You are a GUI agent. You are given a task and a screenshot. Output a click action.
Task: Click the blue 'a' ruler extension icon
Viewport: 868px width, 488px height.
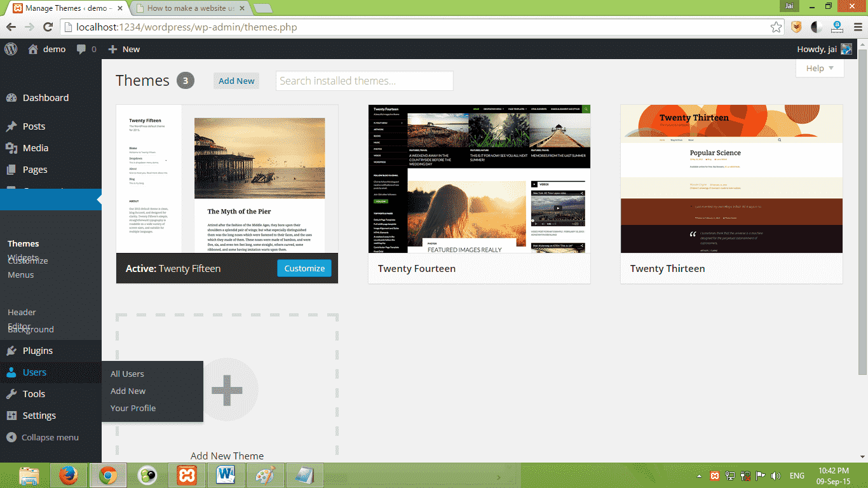click(x=837, y=27)
